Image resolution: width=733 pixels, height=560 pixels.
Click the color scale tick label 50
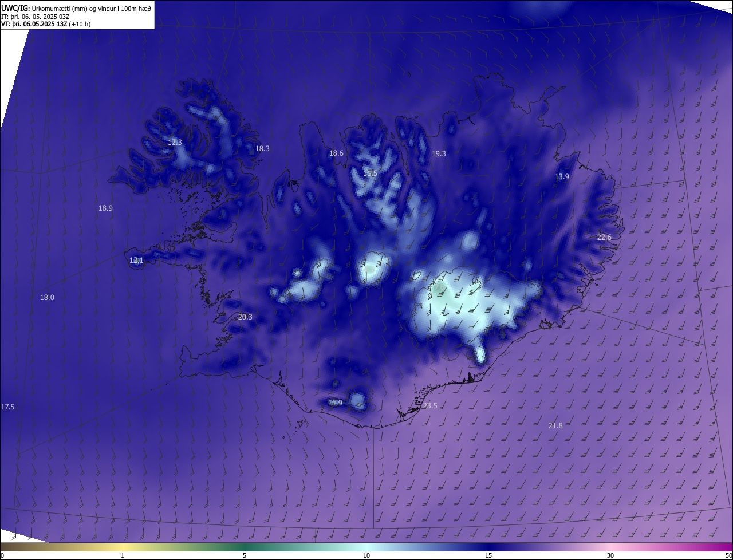pyautogui.click(x=728, y=555)
